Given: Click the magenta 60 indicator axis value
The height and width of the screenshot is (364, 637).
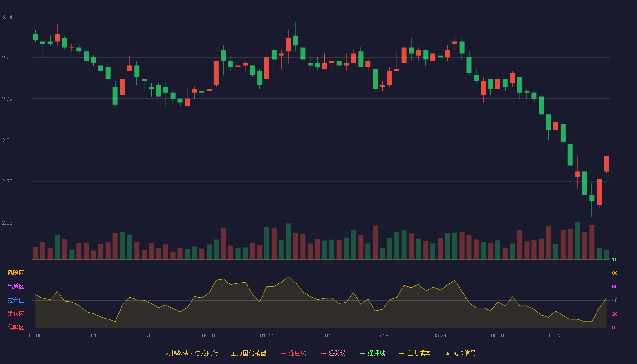Looking at the screenshot, I should point(615,287).
